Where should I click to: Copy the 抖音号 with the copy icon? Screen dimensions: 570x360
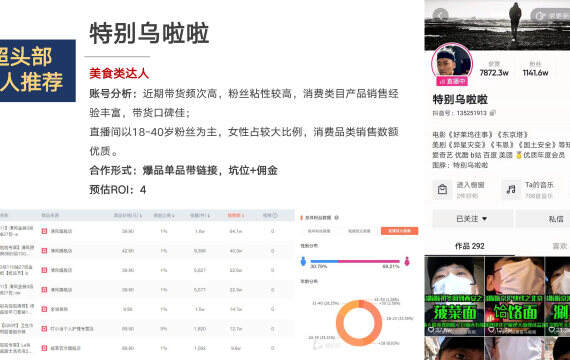click(x=493, y=113)
